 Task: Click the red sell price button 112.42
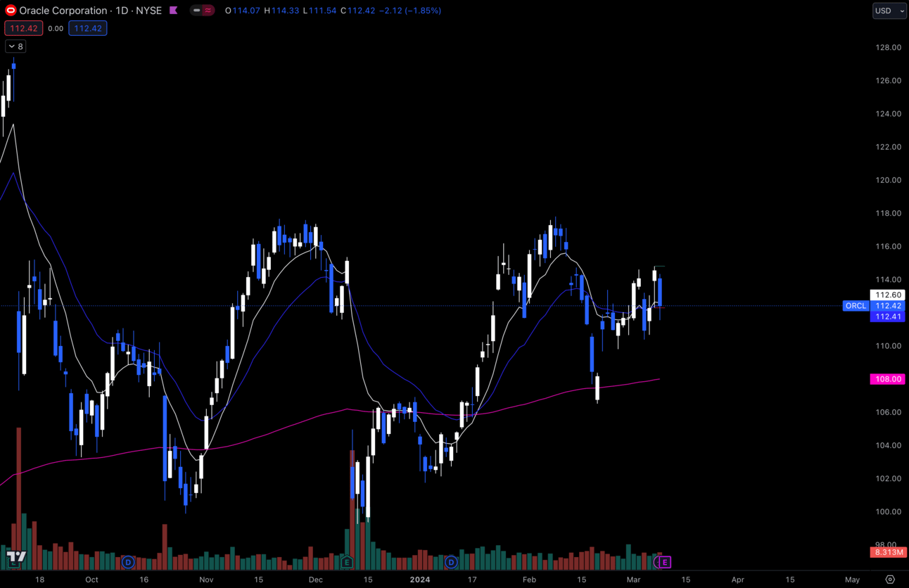click(x=23, y=28)
